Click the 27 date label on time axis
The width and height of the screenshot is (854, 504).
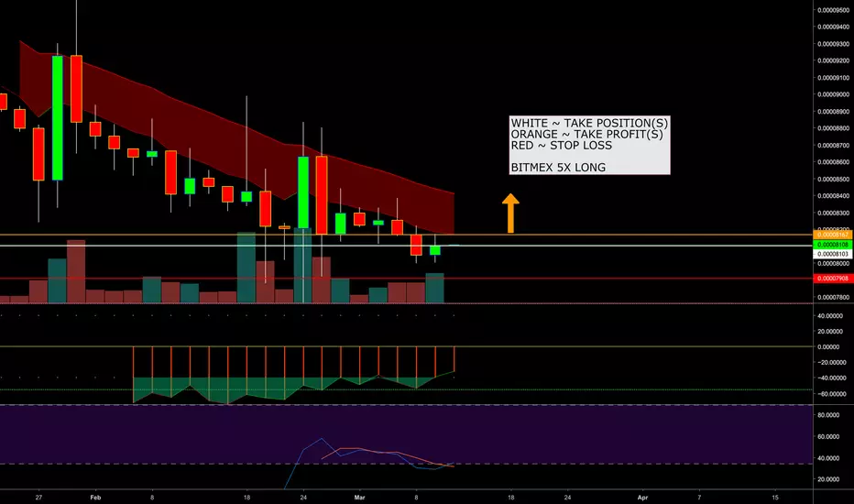(x=38, y=497)
